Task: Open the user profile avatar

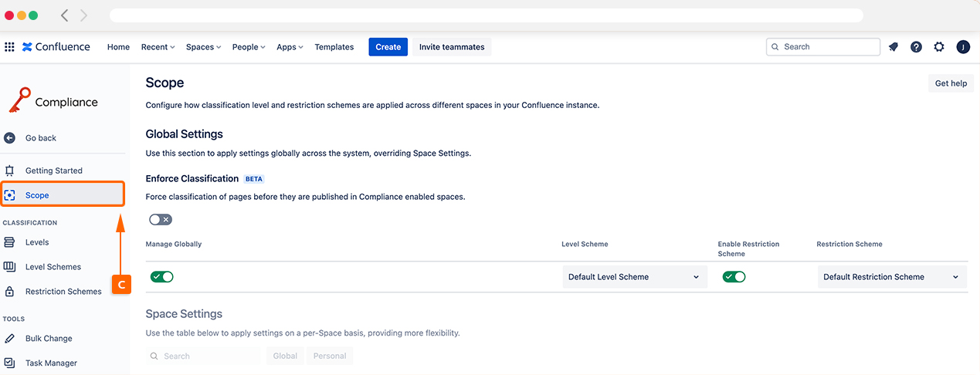Action: (x=963, y=47)
